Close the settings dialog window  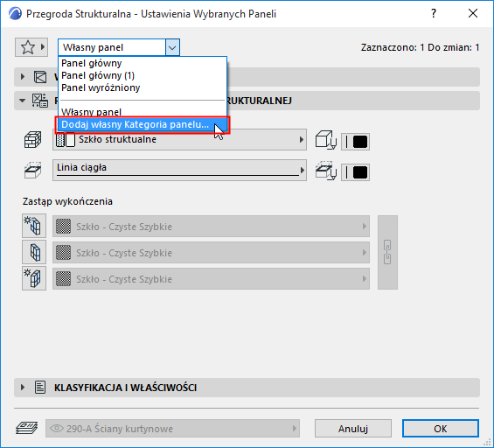coord(472,13)
